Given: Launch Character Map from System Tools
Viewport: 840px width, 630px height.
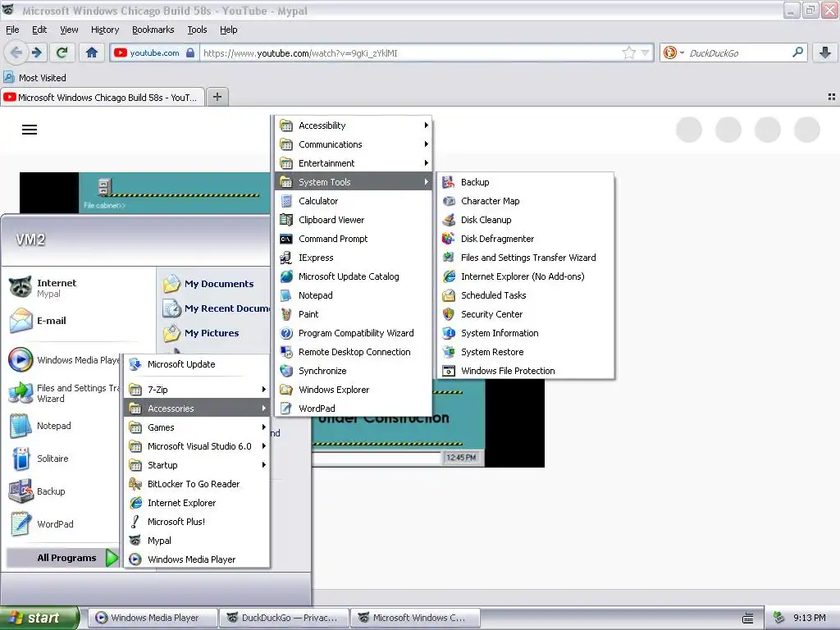Looking at the screenshot, I should click(525, 201).
